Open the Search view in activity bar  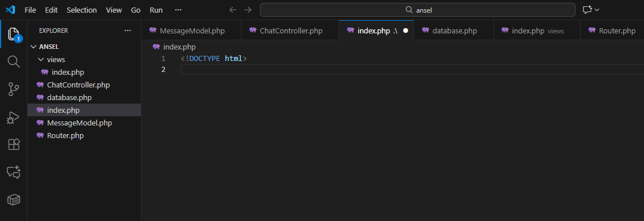pos(14,62)
